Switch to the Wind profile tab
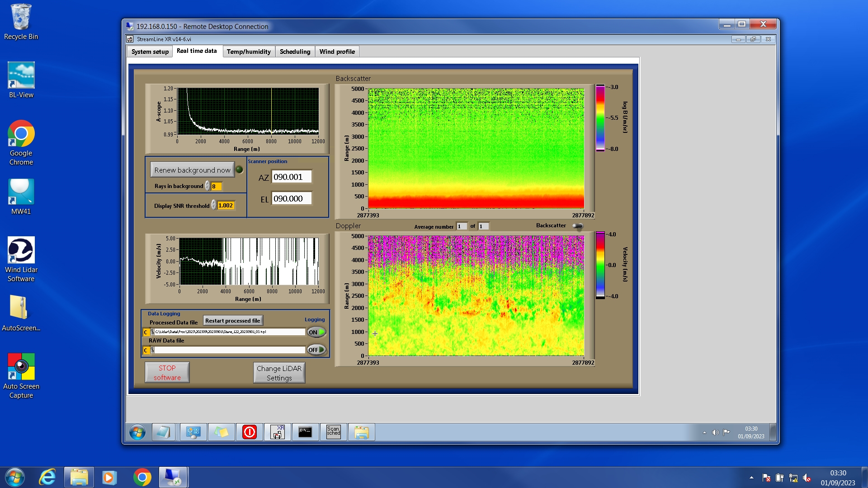The width and height of the screenshot is (868, 488). click(x=337, y=52)
